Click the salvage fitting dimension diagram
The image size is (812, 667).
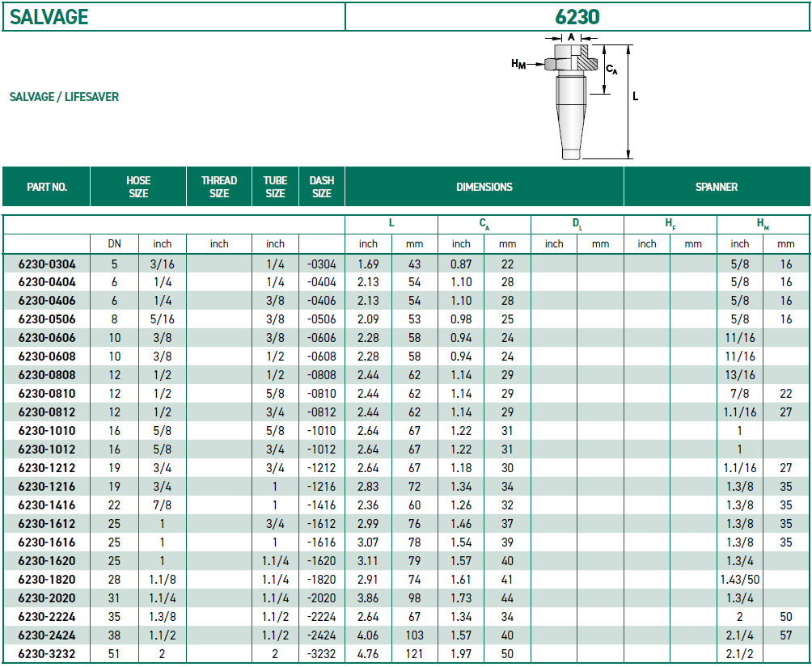coord(575,97)
